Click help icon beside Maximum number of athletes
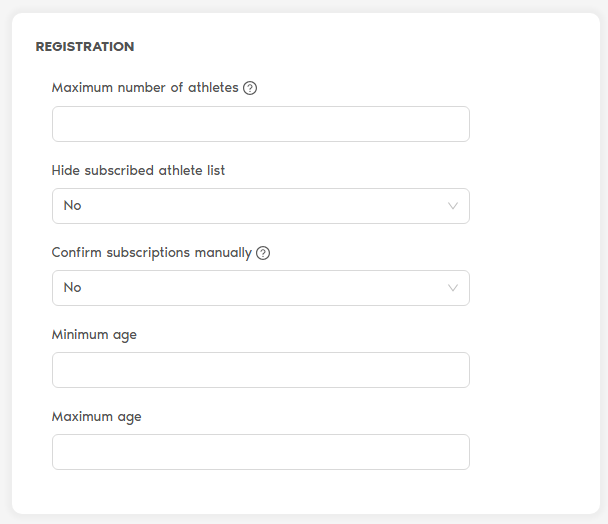 click(250, 88)
